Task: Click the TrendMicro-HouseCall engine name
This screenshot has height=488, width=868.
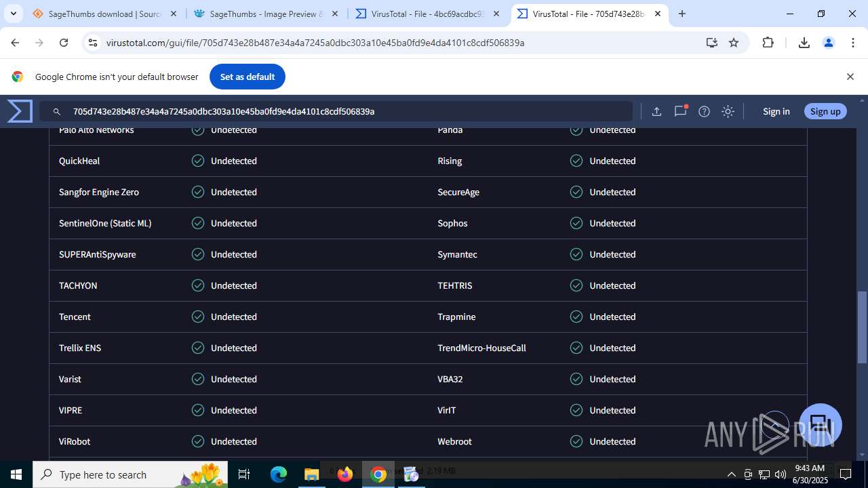Action: (481, 348)
